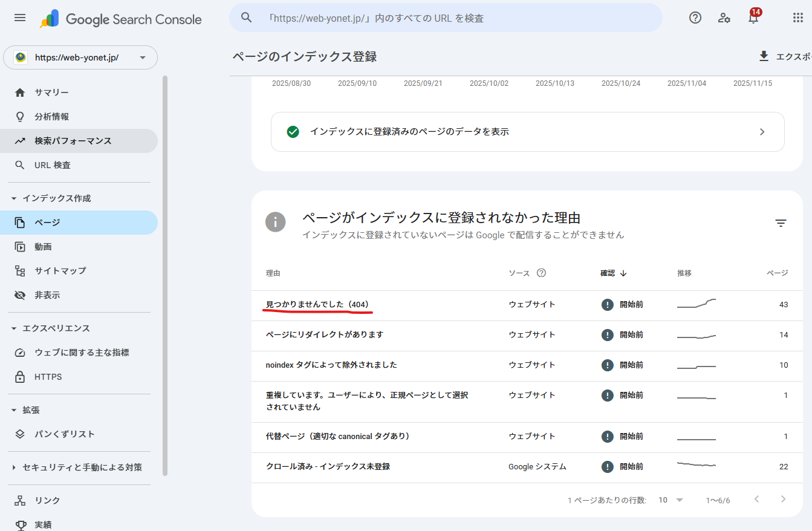Open the filter icon for reasons table
Image resolution: width=812 pixels, height=531 pixels.
[781, 223]
